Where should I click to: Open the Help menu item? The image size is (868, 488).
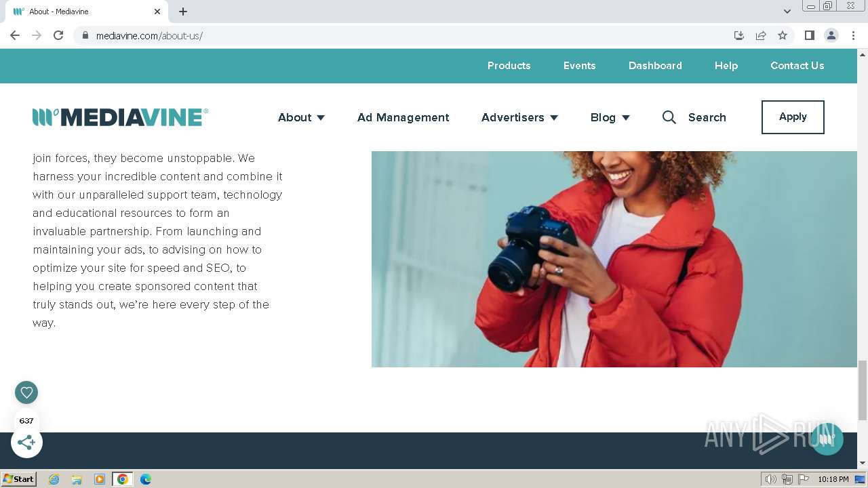(x=726, y=66)
